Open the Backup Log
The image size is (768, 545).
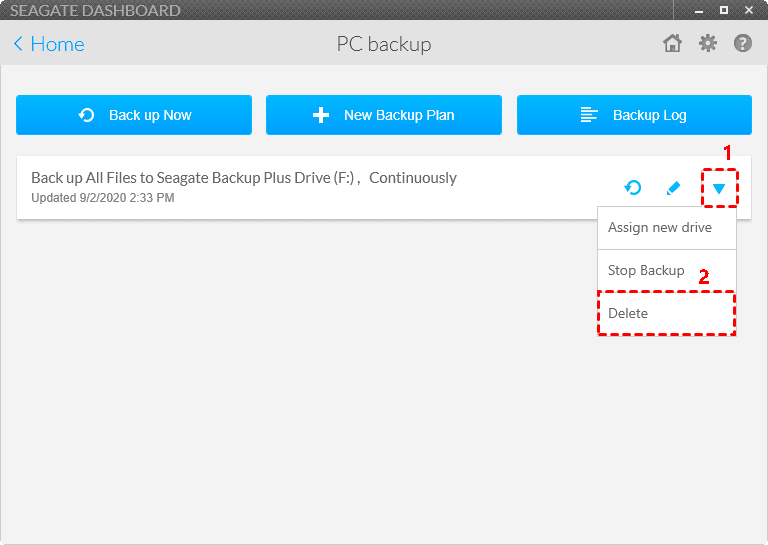point(634,115)
